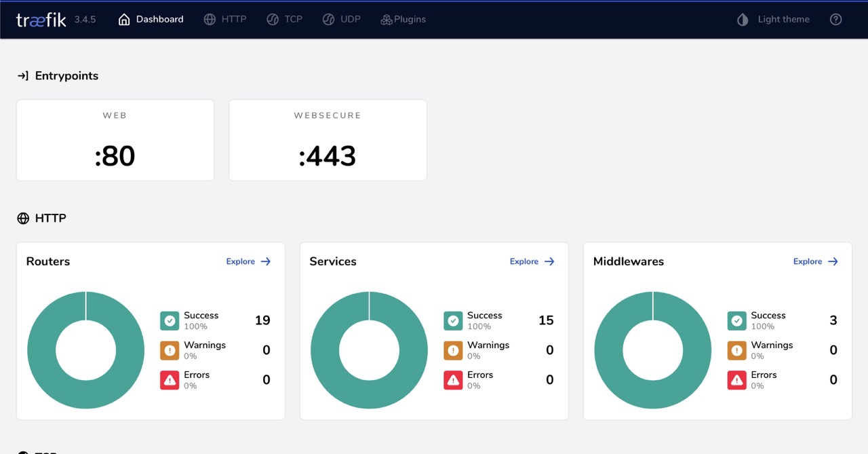Open Middlewares via its Explore link
This screenshot has height=454, width=868.
click(x=815, y=261)
